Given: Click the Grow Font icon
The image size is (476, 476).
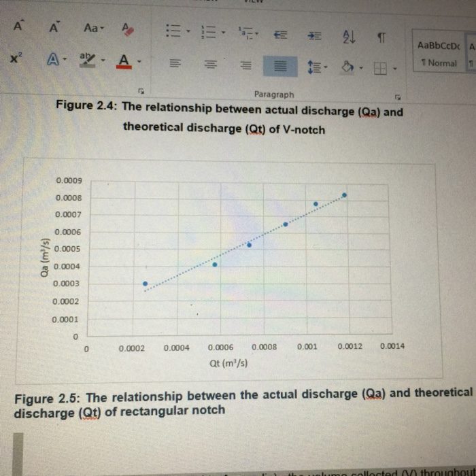Looking at the screenshot, I should point(18,26).
